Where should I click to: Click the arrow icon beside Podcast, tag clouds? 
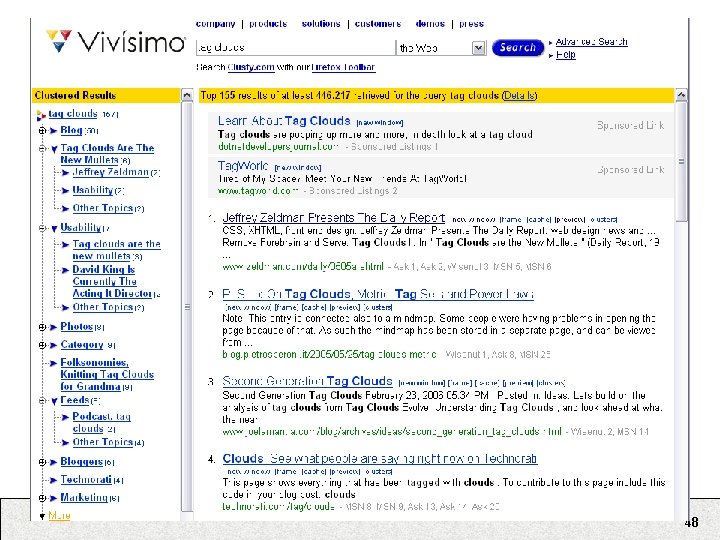65,417
